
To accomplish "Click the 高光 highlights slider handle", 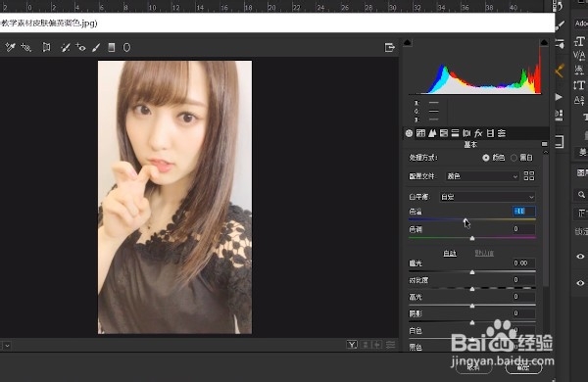I will [x=472, y=306].
